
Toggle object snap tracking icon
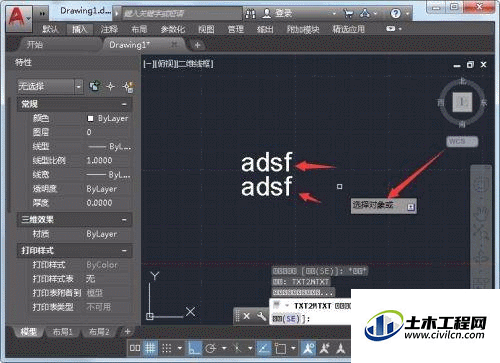[x=264, y=348]
